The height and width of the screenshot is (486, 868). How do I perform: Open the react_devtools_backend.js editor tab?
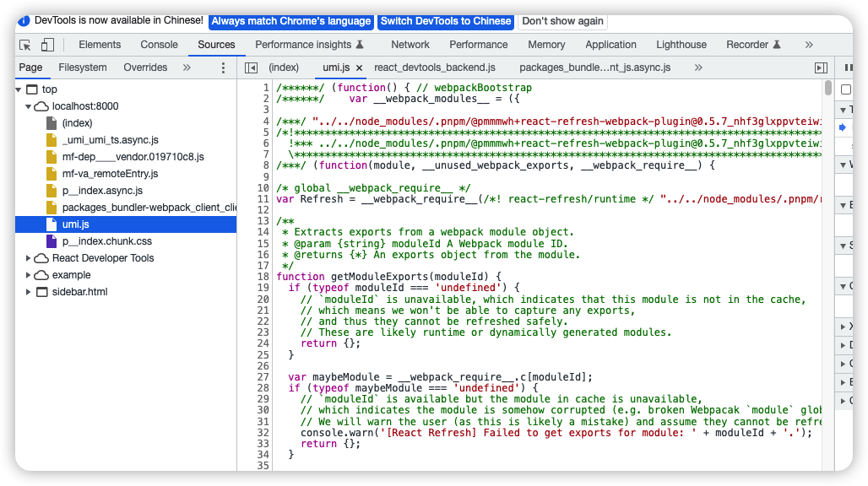[x=435, y=67]
